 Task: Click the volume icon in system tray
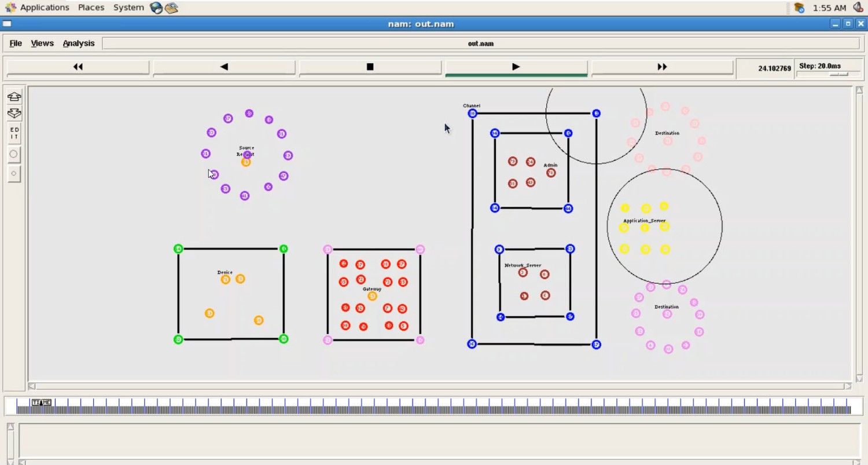[x=858, y=8]
